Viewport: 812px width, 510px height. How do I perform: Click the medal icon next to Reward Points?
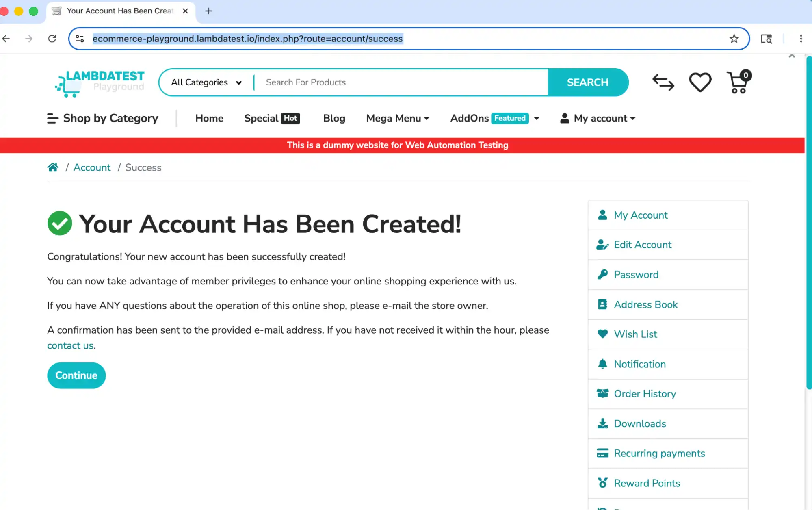(602, 483)
